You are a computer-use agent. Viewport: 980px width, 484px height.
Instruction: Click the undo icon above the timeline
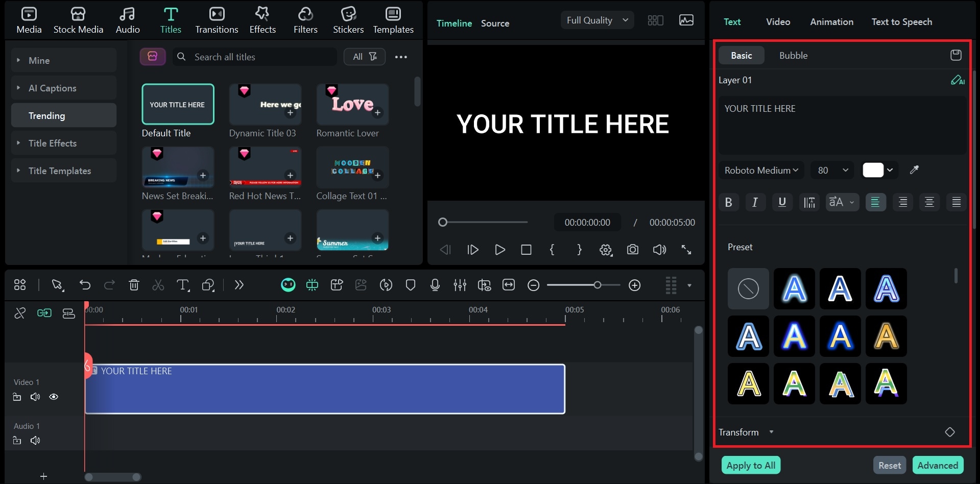85,285
